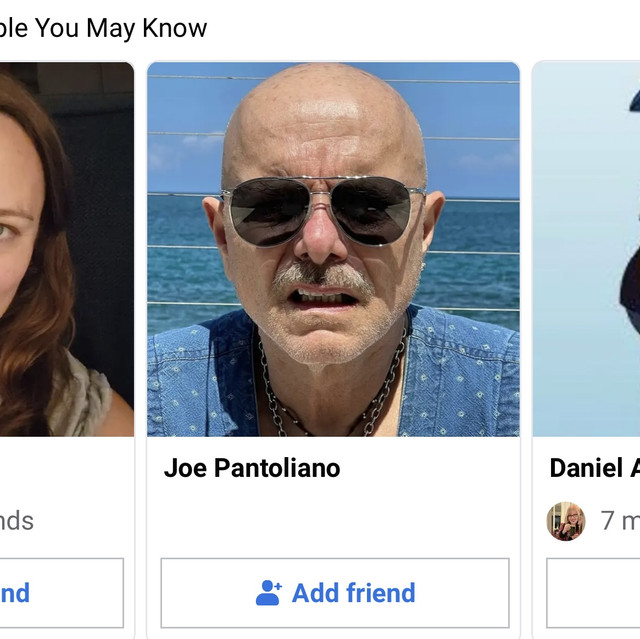Click the cut-off mutual friends text on left card
Screen dimensions: 640x639
pyautogui.click(x=16, y=521)
